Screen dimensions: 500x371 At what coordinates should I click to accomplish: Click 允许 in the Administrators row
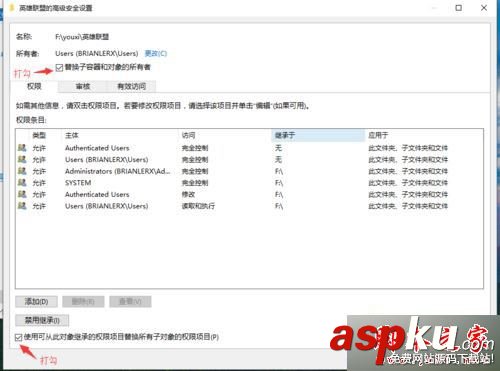(39, 171)
